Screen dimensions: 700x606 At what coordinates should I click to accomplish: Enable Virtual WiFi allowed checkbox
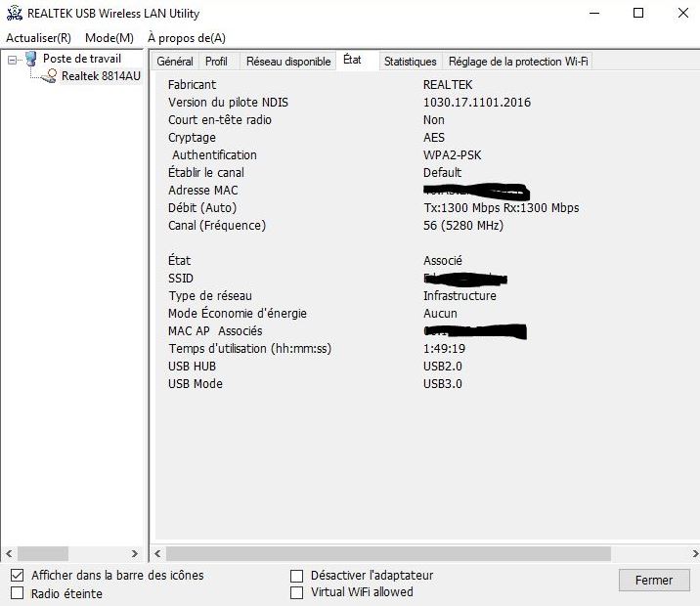(x=296, y=592)
